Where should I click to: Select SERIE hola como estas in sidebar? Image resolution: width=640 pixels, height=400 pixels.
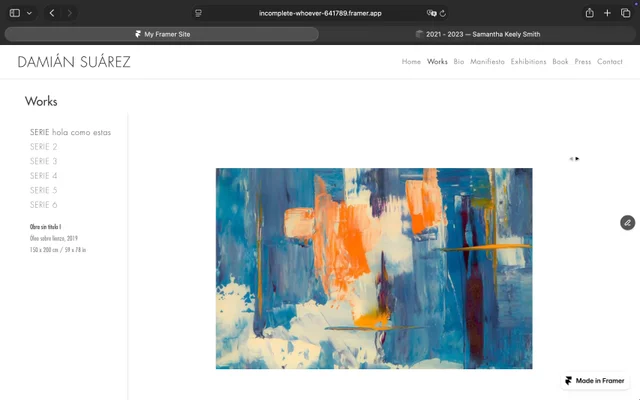pyautogui.click(x=70, y=132)
